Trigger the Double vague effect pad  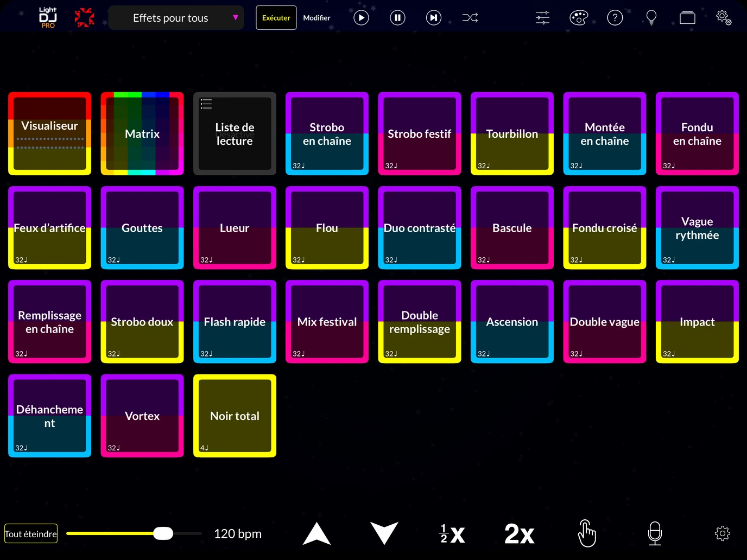(605, 322)
